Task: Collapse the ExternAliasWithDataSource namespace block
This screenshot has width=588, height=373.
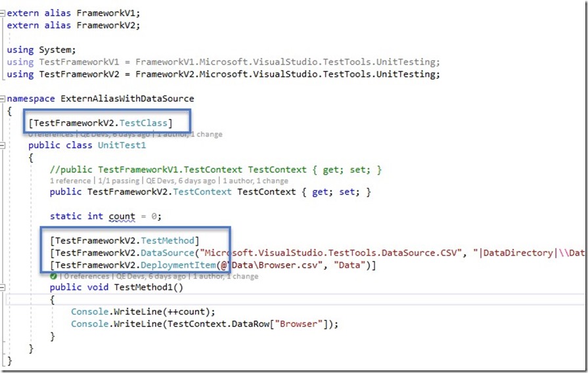Action: coord(3,99)
